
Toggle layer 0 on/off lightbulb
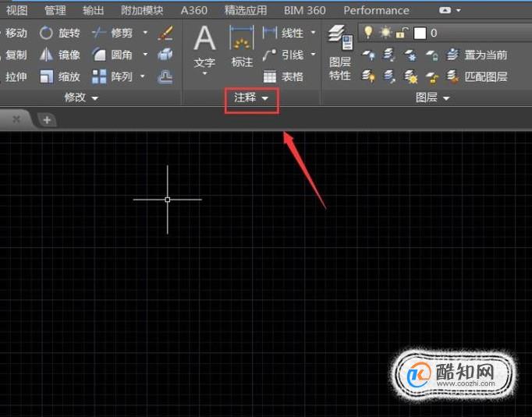[368, 33]
